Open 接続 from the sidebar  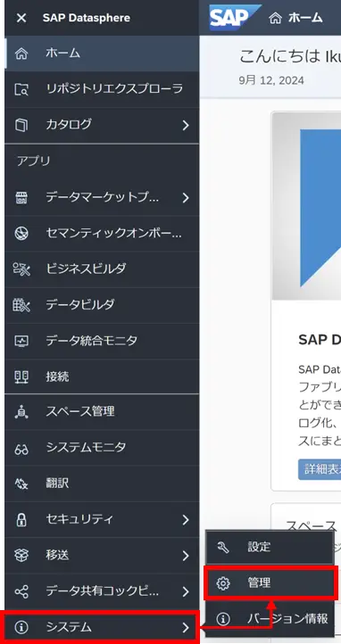coord(102,376)
